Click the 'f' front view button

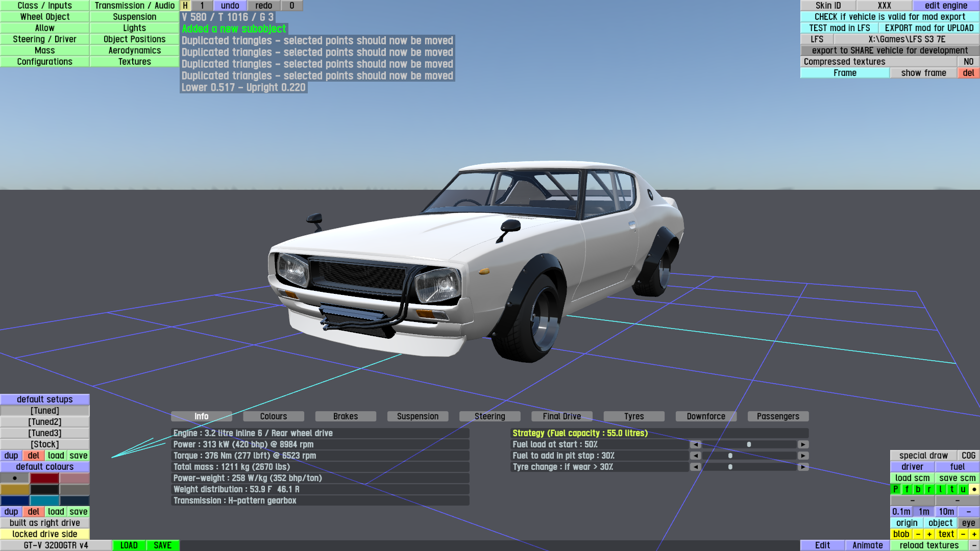click(907, 489)
